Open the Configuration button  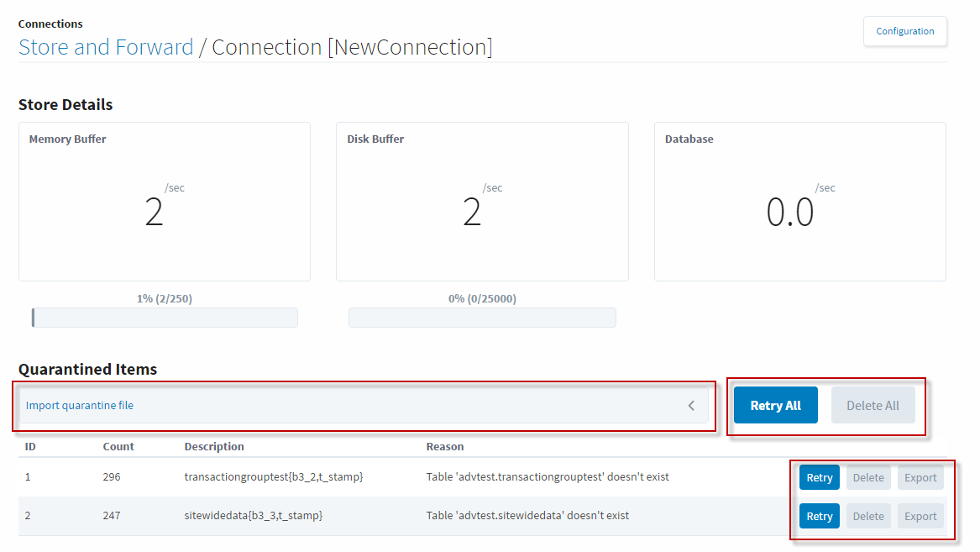pos(904,31)
